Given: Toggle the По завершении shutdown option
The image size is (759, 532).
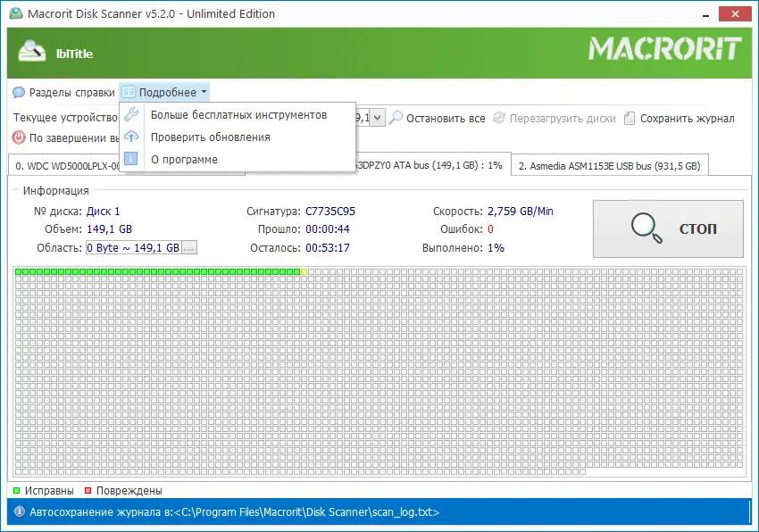Looking at the screenshot, I should [x=65, y=138].
